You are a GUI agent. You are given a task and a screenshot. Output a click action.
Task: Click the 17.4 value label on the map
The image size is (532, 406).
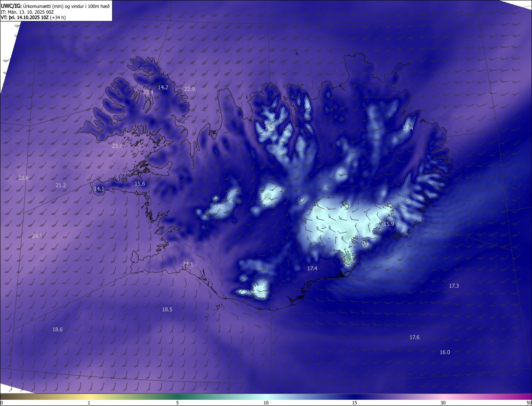point(312,268)
